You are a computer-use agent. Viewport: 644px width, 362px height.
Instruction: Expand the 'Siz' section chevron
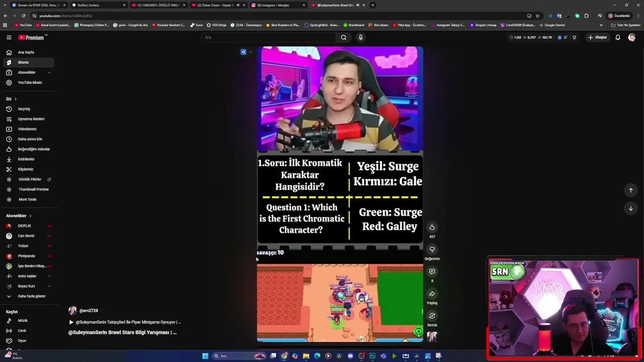[16, 99]
